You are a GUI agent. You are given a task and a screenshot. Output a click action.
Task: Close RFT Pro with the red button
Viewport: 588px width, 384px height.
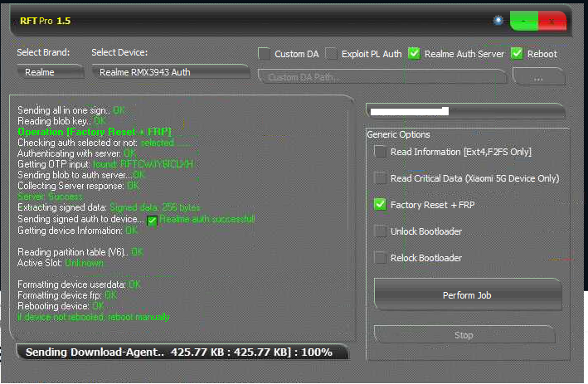click(552, 21)
